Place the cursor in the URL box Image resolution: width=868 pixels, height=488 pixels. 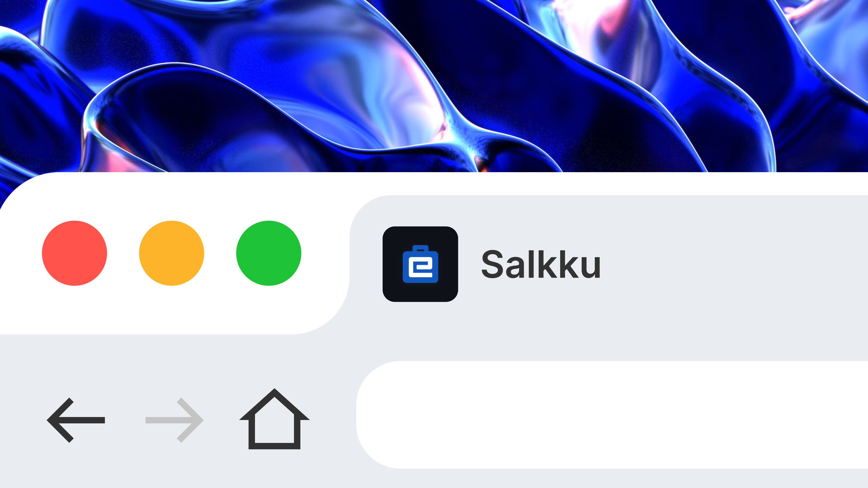pos(612,415)
